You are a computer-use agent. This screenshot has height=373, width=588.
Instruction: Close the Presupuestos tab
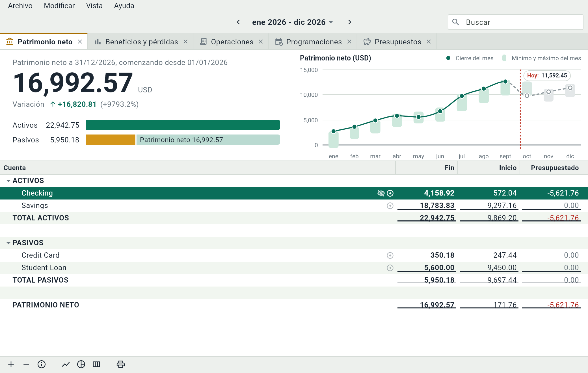[429, 42]
